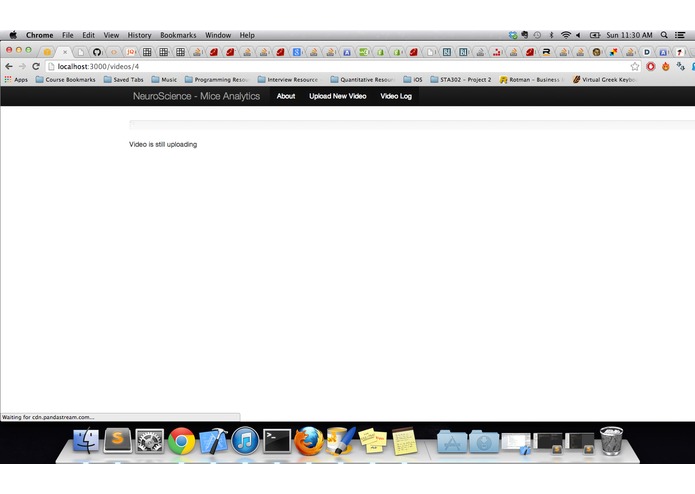Open the Video Log page

396,96
